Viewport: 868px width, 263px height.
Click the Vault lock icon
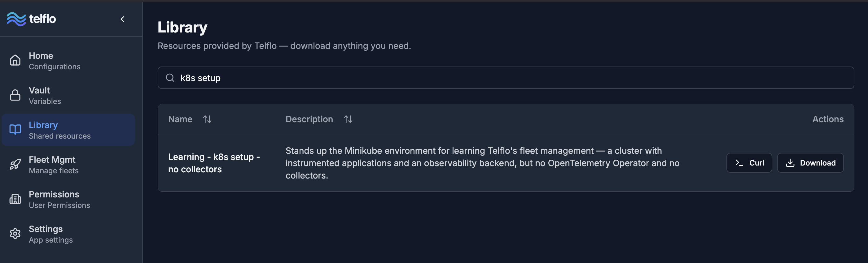pos(15,95)
